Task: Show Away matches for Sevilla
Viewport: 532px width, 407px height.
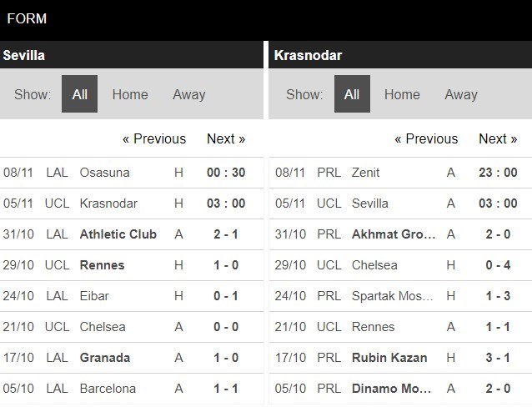Action: [188, 94]
